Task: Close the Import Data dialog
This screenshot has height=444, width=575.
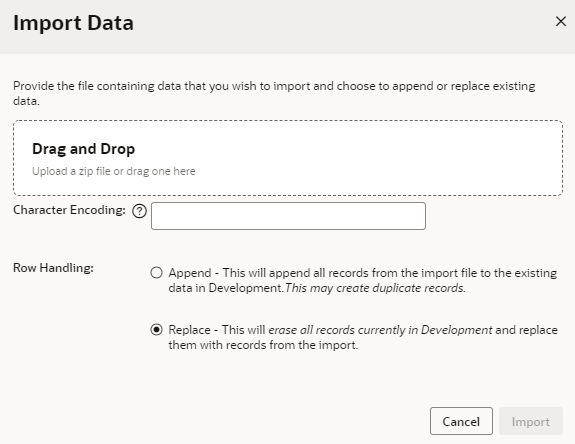Action: point(561,21)
